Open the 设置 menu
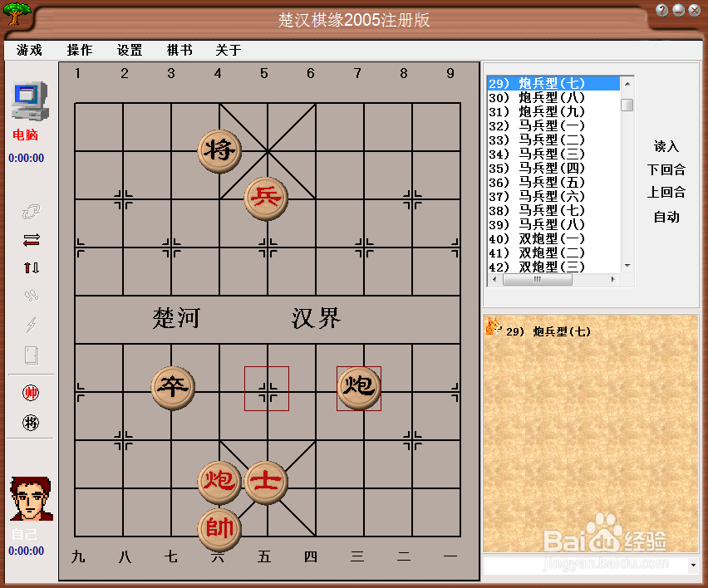Viewport: 708px width, 588px height. click(x=130, y=50)
